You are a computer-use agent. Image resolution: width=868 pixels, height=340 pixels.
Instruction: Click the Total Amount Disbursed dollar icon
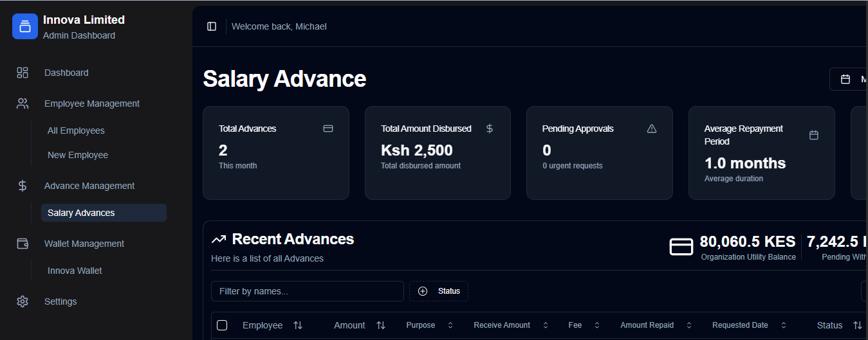tap(490, 129)
